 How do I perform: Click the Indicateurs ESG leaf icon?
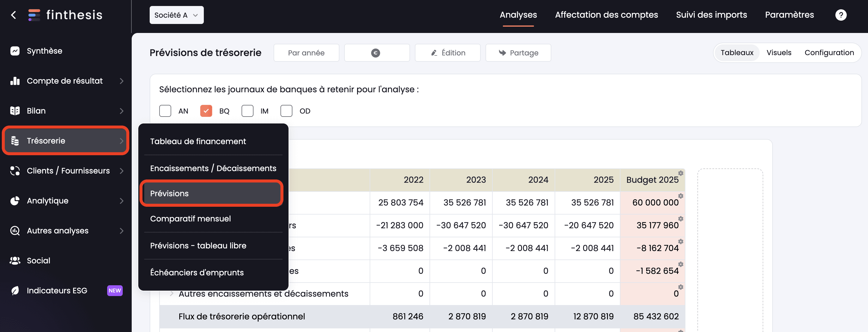tap(15, 291)
